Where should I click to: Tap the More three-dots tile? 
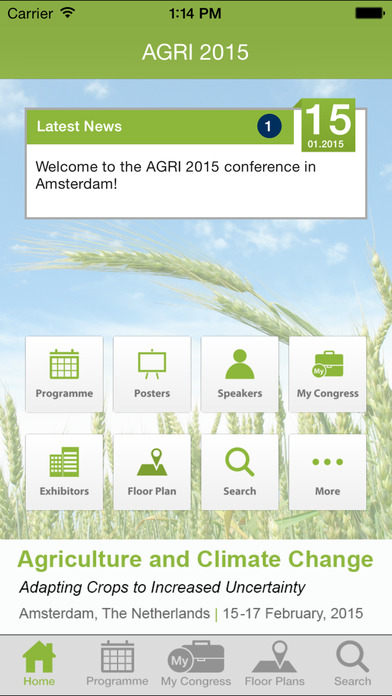(x=328, y=472)
